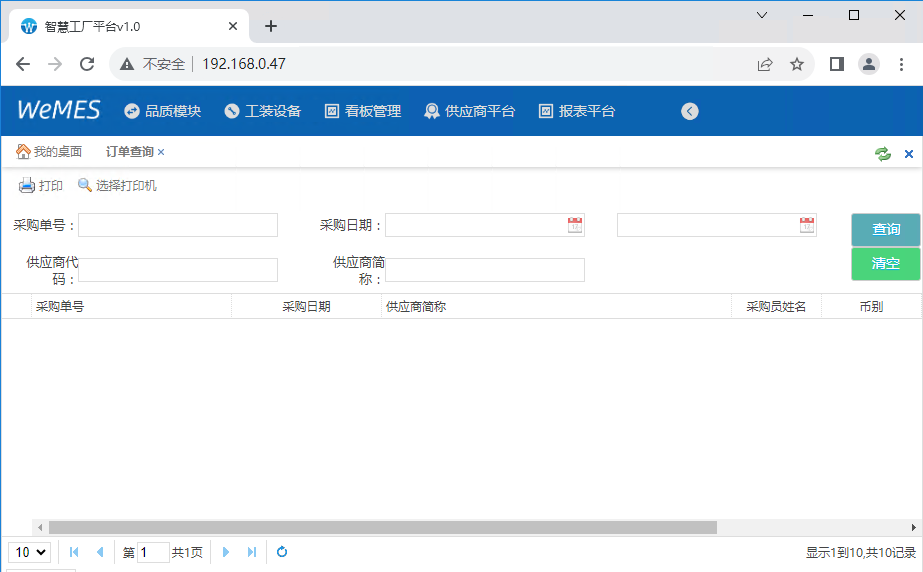This screenshot has width=923, height=572.
Task: Go to the last page of results
Action: click(x=252, y=552)
